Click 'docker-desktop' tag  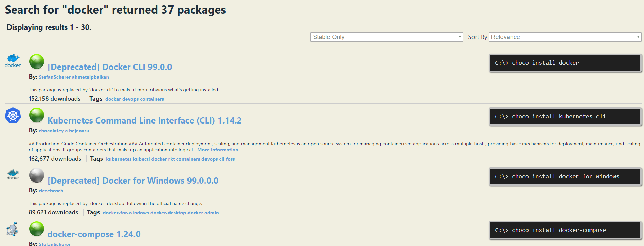click(x=168, y=213)
